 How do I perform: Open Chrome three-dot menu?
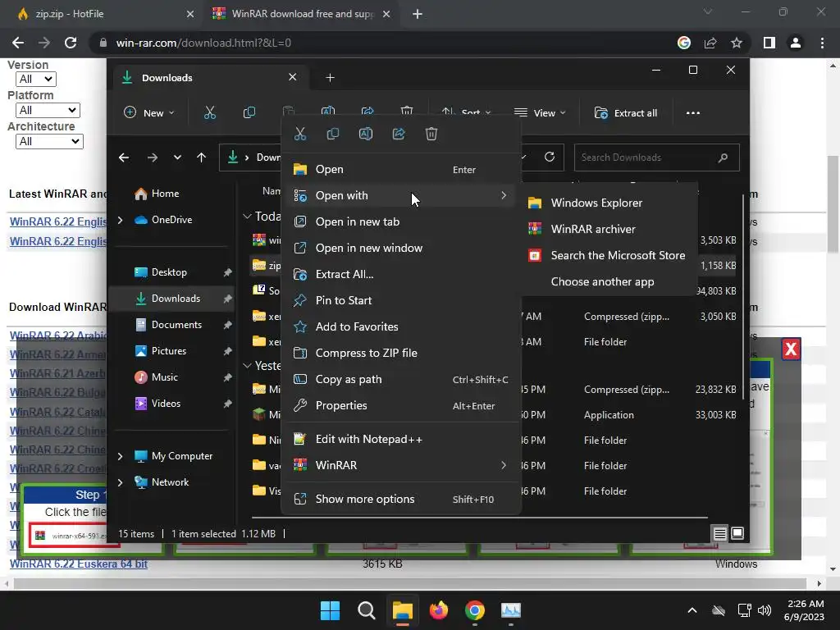coord(822,43)
